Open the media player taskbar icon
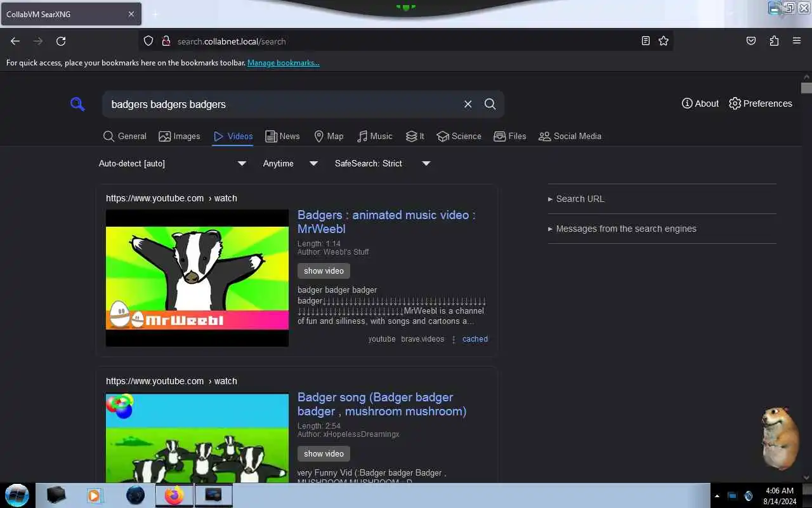This screenshot has height=508, width=812. coord(95,495)
